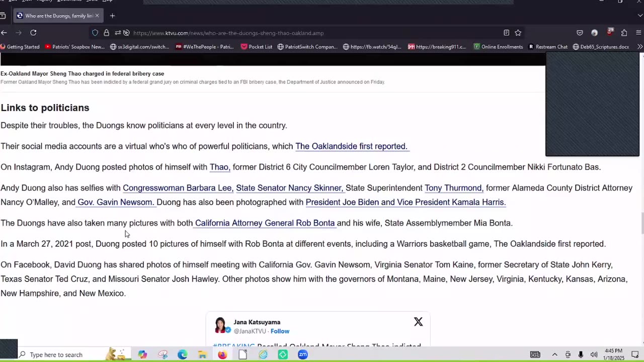644x362 pixels.
Task: Switch to Firefox in the taskbar
Action: click(x=222, y=354)
